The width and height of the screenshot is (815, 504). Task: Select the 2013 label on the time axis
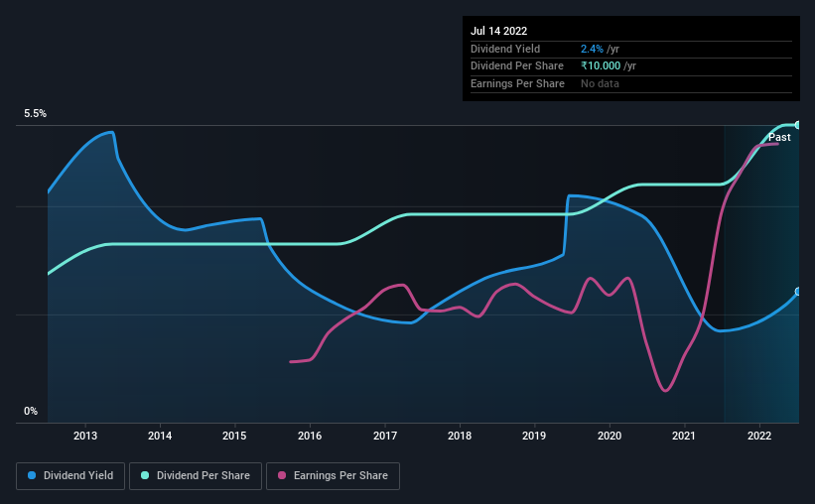pyautogui.click(x=85, y=436)
